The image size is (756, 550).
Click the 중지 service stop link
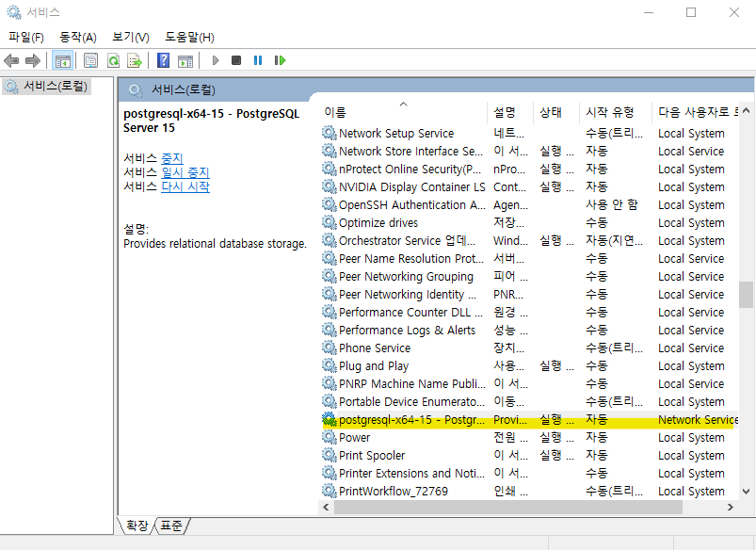[172, 158]
